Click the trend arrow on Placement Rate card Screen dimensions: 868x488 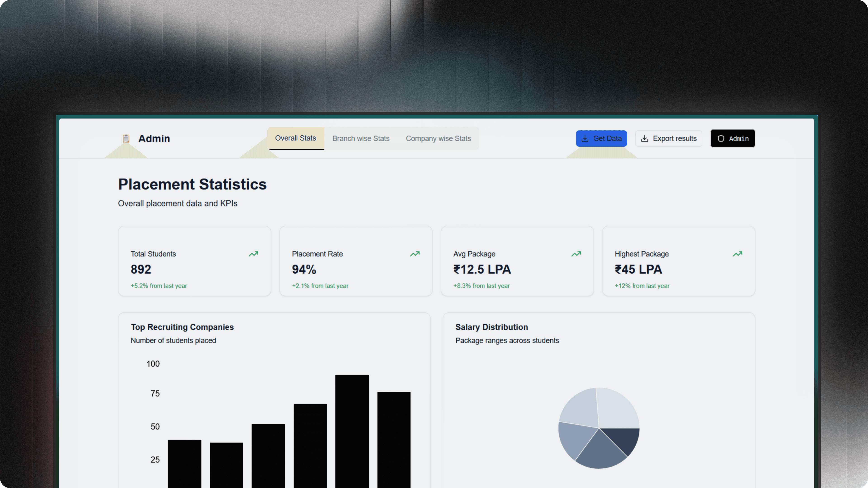click(x=415, y=253)
